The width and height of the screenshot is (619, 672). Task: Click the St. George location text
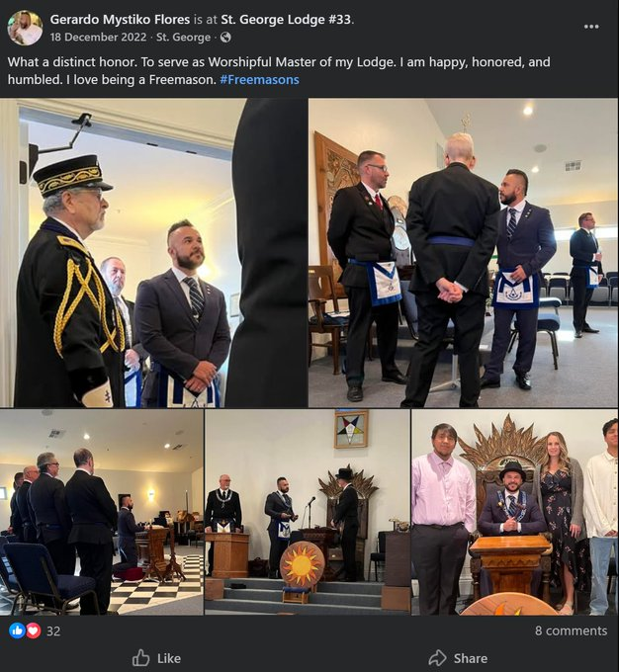[183, 38]
